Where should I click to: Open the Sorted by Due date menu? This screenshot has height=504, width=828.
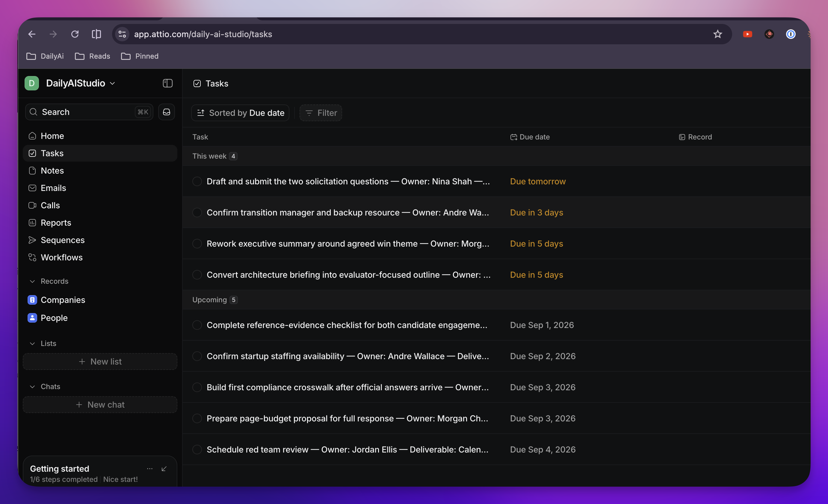click(240, 113)
